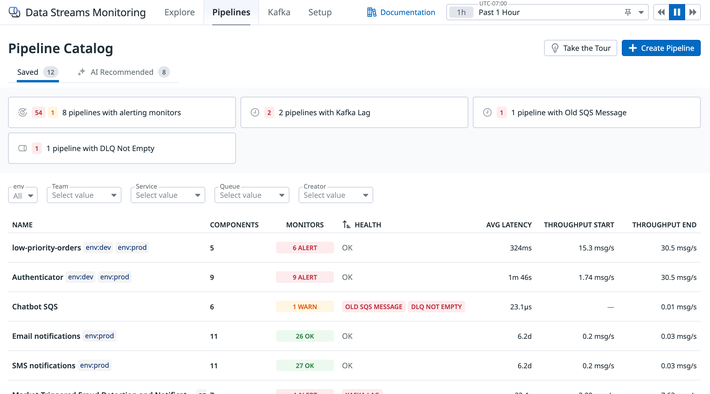
Task: Click the 26 OK monitor badge
Action: 305,336
